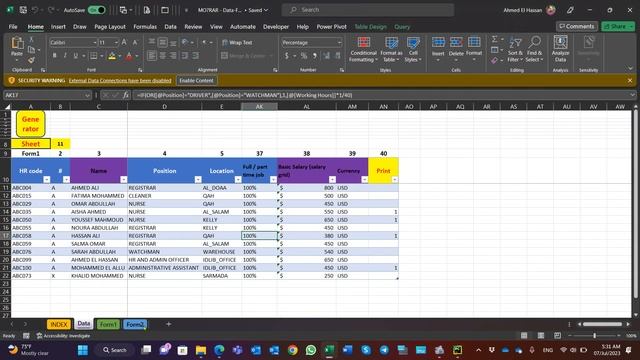Screen dimensions: 640x360
Task: Open Find & Select tool
Action: (x=534, y=49)
